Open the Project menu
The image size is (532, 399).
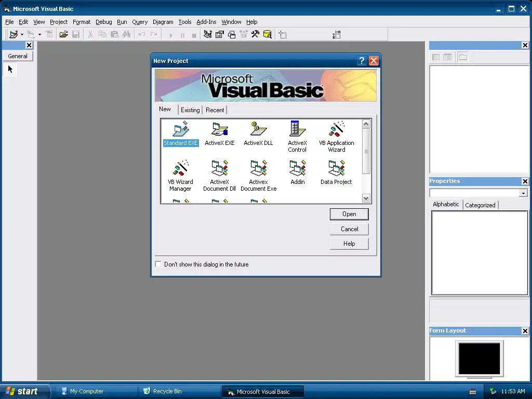click(59, 22)
